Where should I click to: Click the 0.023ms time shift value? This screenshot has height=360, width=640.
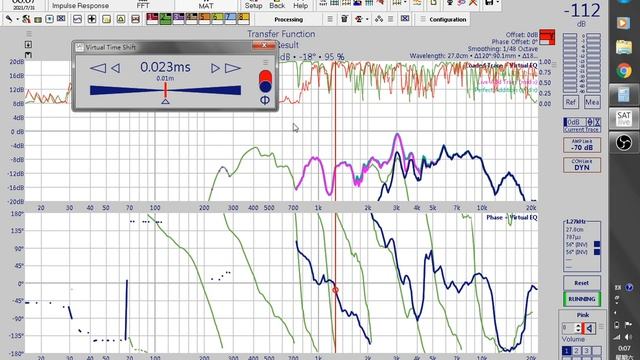pos(165,67)
